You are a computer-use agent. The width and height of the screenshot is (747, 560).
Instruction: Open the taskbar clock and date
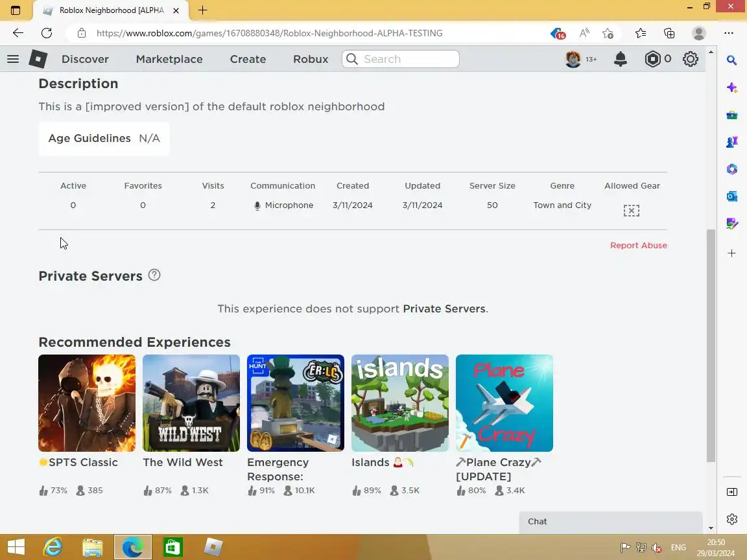[x=716, y=548]
